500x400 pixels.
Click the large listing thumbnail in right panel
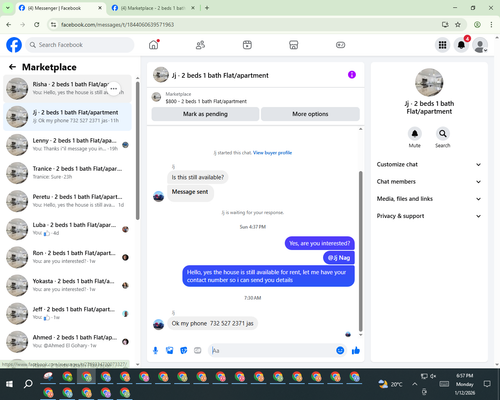pos(429,82)
